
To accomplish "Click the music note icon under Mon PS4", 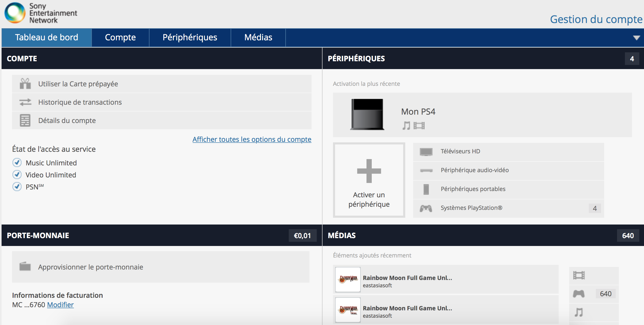I will [x=406, y=126].
